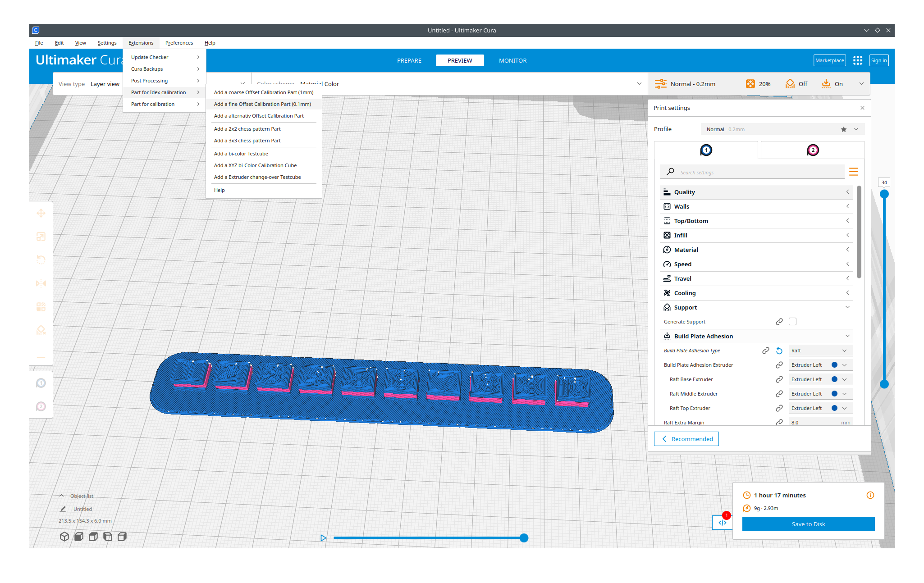The width and height of the screenshot is (924, 583).
Task: Show print time details info icon
Action: 870,495
